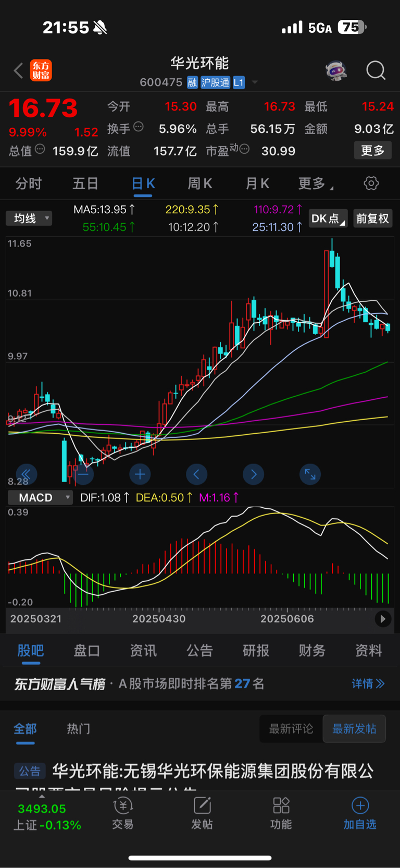Open 财务 section tab
Image resolution: width=400 pixels, height=868 pixels.
[x=312, y=651]
